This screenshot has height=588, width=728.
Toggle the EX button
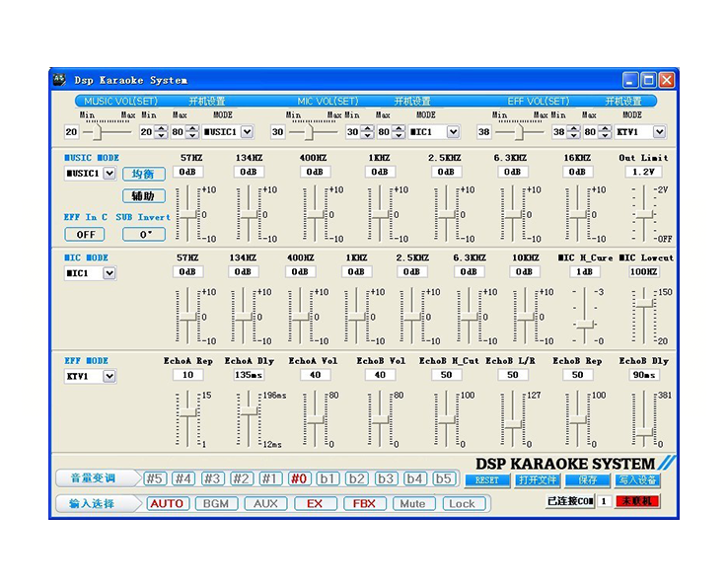click(x=316, y=503)
